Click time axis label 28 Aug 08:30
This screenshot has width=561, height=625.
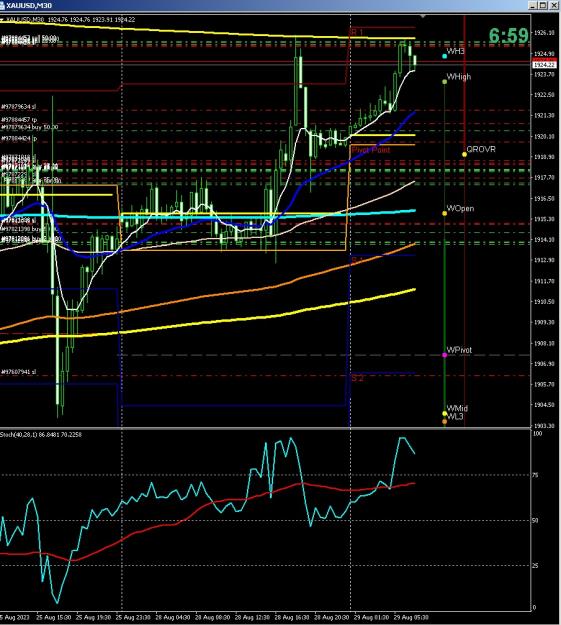pos(213,617)
